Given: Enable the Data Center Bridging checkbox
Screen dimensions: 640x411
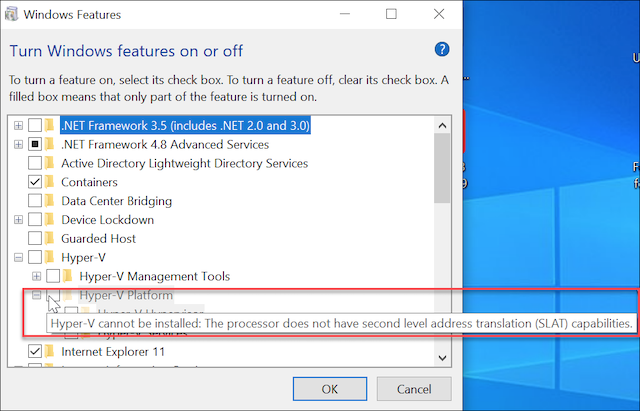Looking at the screenshot, I should pos(35,201).
